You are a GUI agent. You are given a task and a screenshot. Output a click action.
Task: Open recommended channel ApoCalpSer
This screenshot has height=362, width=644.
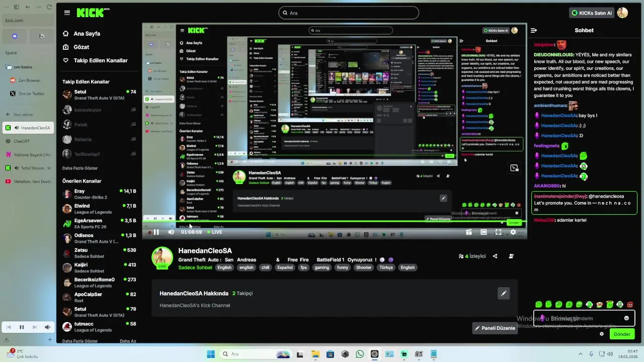99,297
